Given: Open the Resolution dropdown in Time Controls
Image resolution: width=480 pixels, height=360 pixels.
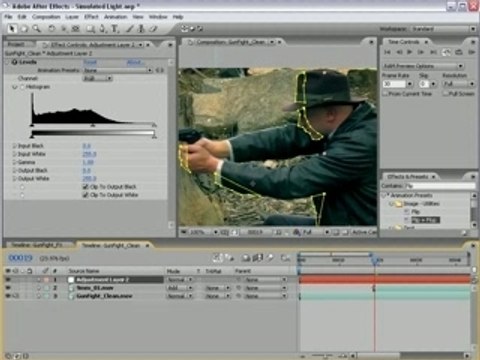Looking at the screenshot, I should coord(459,84).
